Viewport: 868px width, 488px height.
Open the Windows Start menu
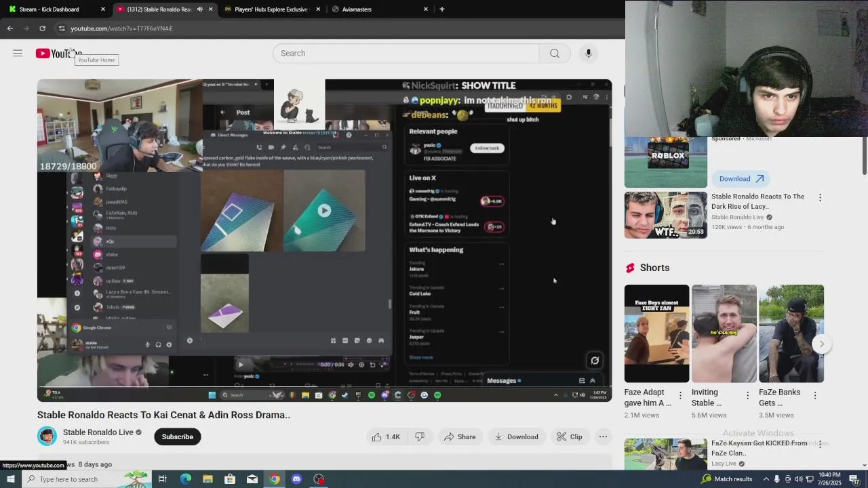click(x=10, y=479)
